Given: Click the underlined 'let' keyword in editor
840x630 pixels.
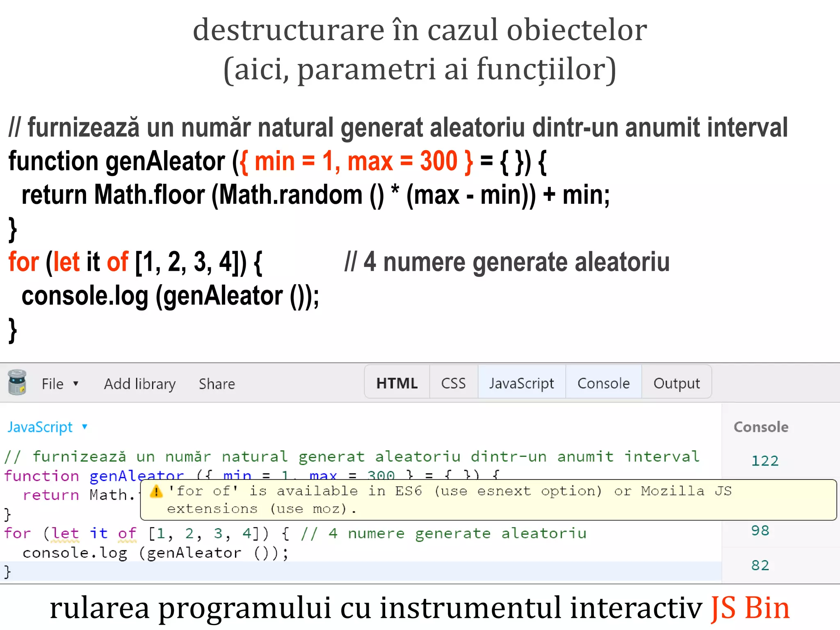Looking at the screenshot, I should click(66, 533).
